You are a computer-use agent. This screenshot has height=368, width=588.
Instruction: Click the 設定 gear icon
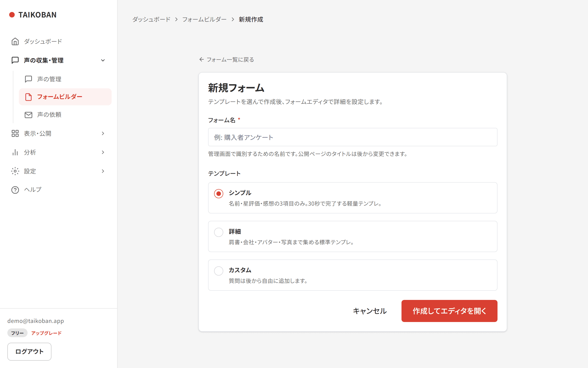pyautogui.click(x=15, y=171)
